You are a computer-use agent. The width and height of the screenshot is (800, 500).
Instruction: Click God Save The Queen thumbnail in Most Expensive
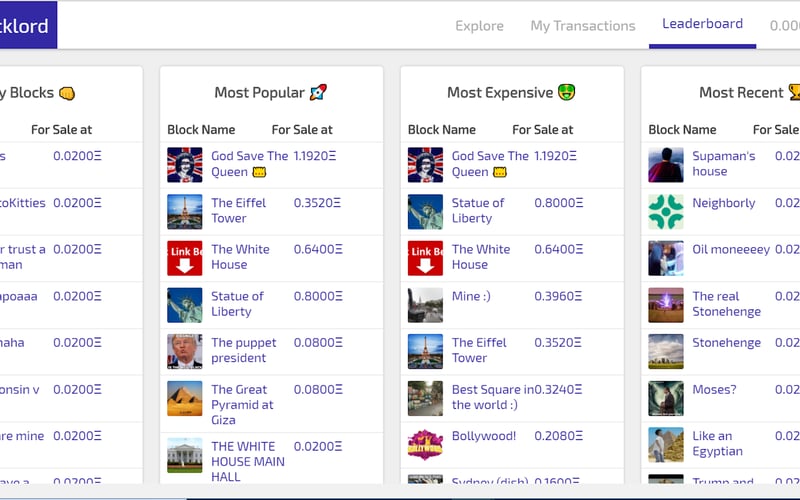click(426, 165)
